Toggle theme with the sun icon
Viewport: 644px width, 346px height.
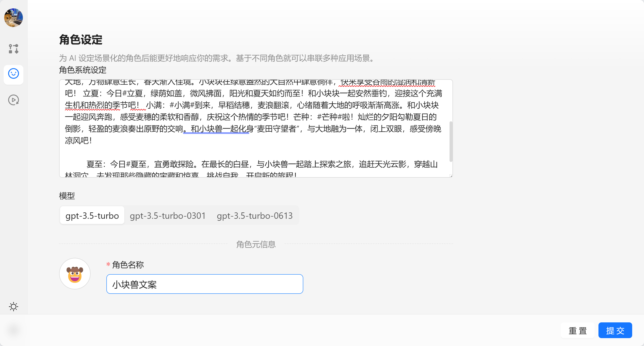click(14, 307)
